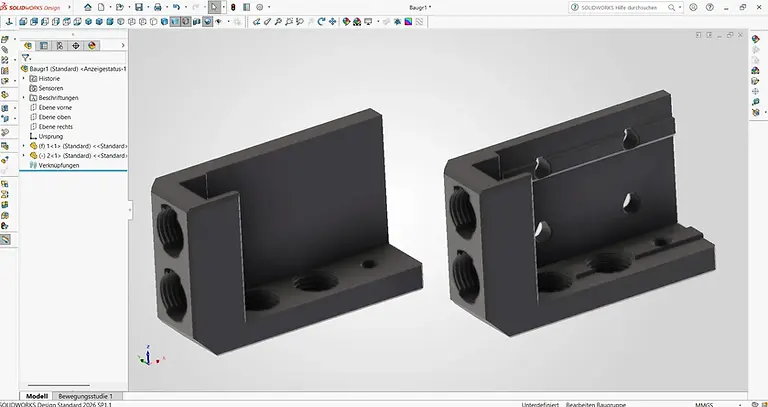Switch to the Modell tab
The height and width of the screenshot is (407, 768).
tap(37, 396)
